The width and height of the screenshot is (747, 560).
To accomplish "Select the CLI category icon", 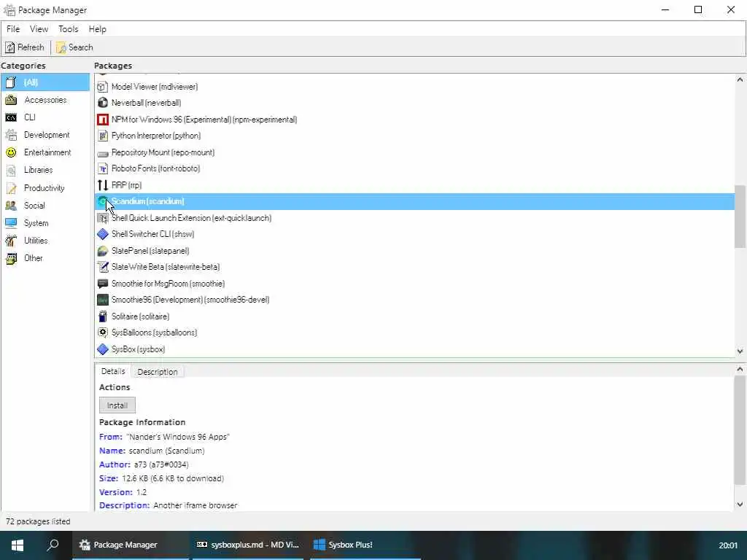I will point(11,117).
